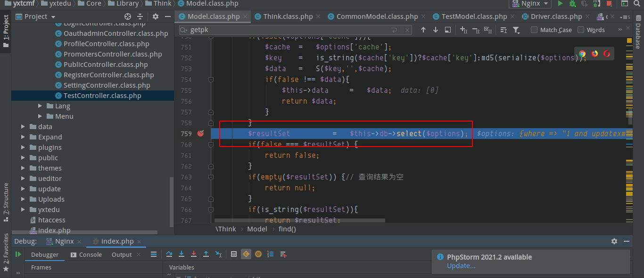This screenshot has width=644, height=278.
Task: Click Run to Cursor icon
Action: coord(218,254)
